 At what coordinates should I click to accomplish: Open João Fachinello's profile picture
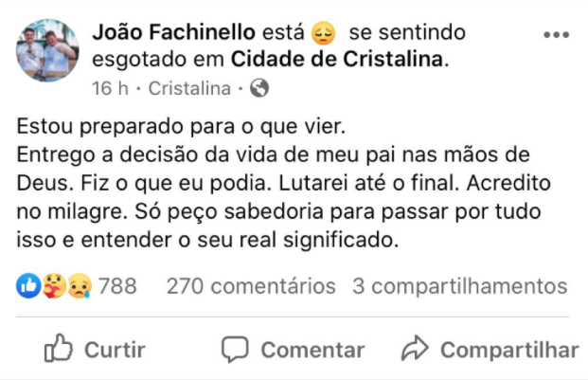(x=47, y=49)
